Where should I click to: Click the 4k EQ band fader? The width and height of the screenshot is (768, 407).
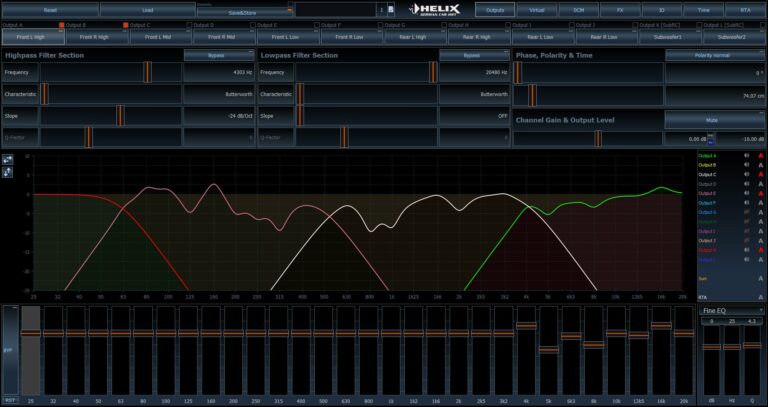tap(527, 325)
